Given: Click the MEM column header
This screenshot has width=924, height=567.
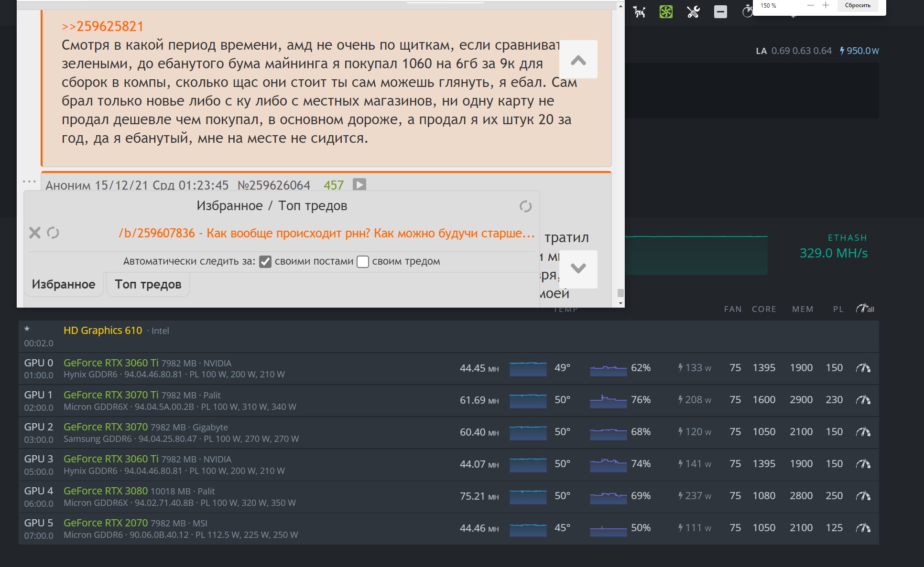Looking at the screenshot, I should 803,309.
